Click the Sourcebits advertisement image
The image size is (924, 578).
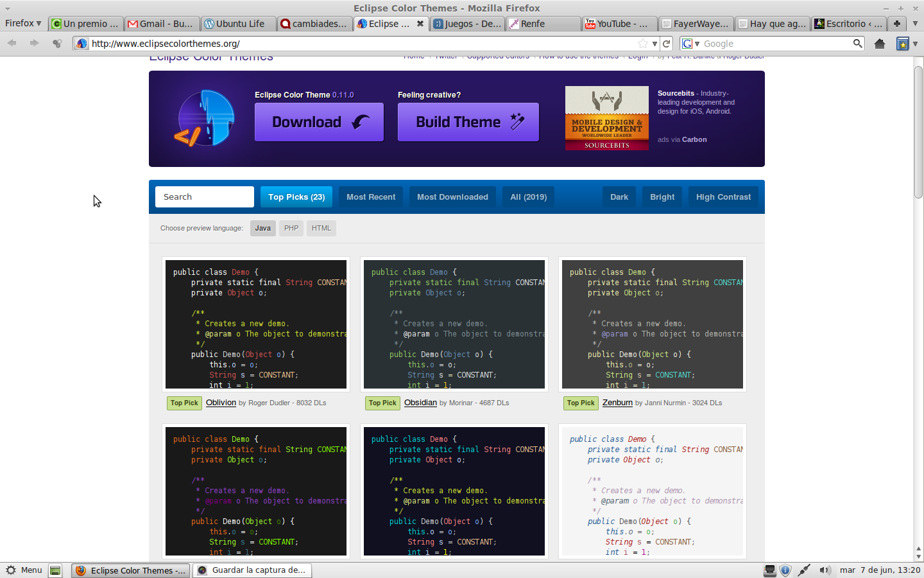click(x=606, y=118)
